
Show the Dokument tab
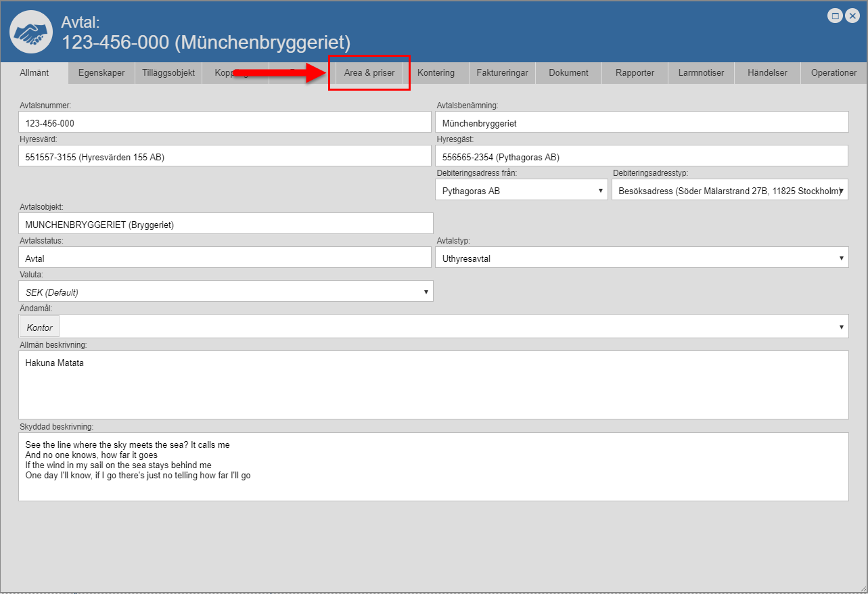(x=568, y=72)
